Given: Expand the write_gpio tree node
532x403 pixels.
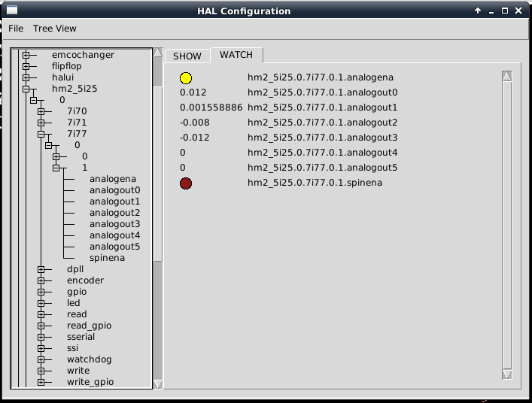Looking at the screenshot, I should (41, 382).
